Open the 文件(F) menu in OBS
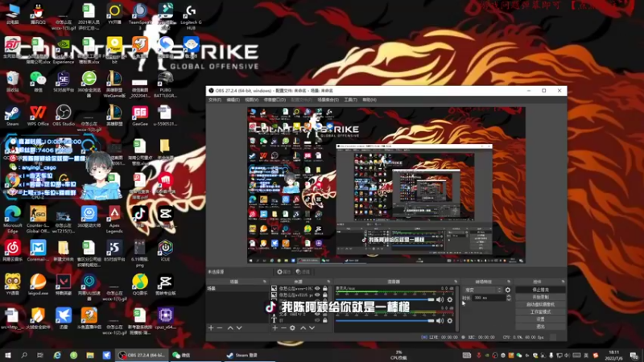The image size is (644, 362). click(x=215, y=100)
